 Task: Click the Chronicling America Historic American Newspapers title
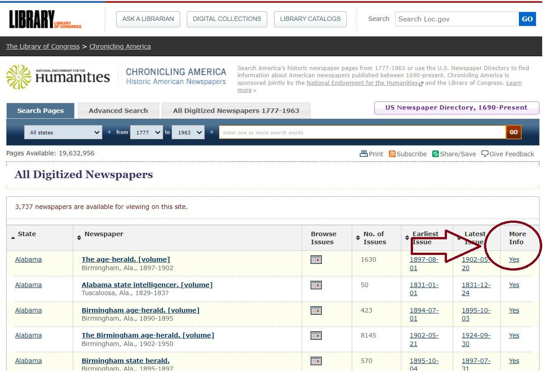coord(176,76)
